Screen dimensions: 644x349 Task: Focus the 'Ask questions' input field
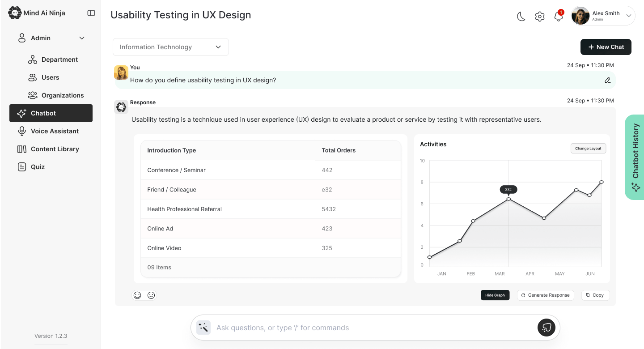coord(375,328)
